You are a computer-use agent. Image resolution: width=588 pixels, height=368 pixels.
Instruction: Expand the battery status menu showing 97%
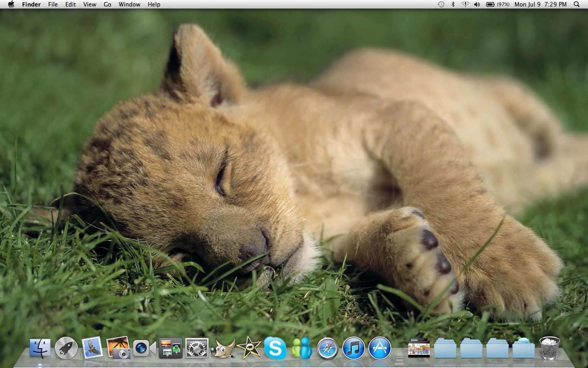[x=497, y=4]
